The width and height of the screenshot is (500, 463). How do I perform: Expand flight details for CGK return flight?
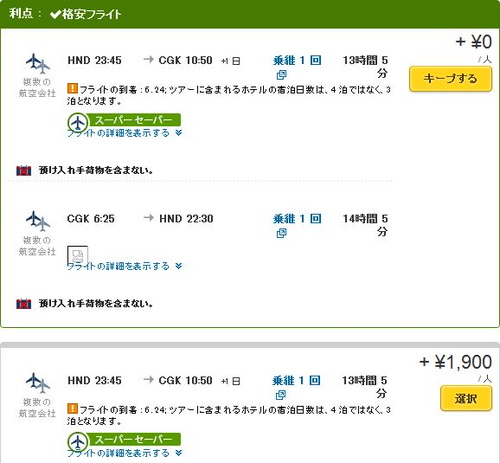click(x=125, y=266)
